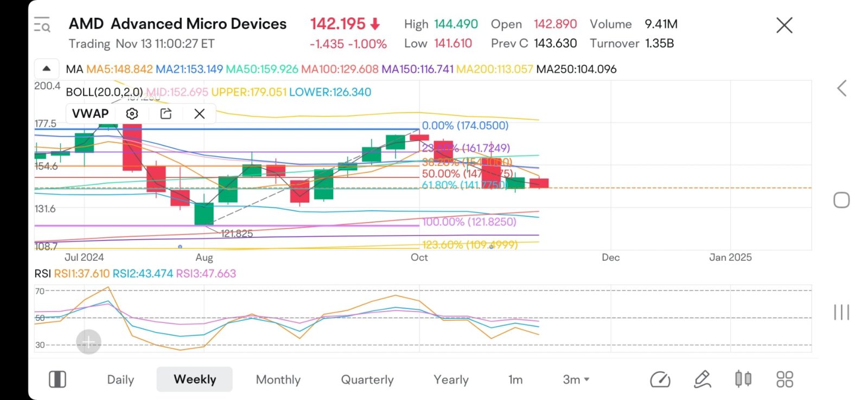The height and width of the screenshot is (400, 868).
Task: Open VWAP indicator settings gear
Action: 132,114
